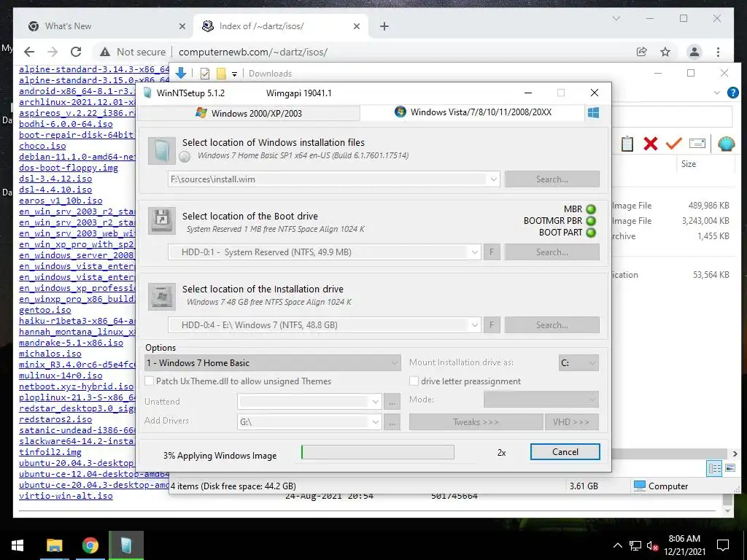Click Add Drivers browse ellipsis button
This screenshot has height=560, width=747.
[392, 422]
